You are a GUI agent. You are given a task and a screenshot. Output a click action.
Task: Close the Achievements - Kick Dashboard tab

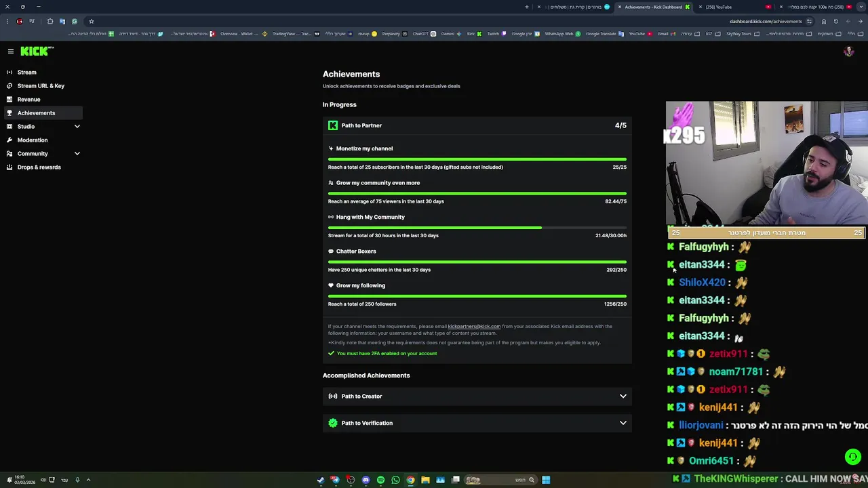tap(619, 7)
